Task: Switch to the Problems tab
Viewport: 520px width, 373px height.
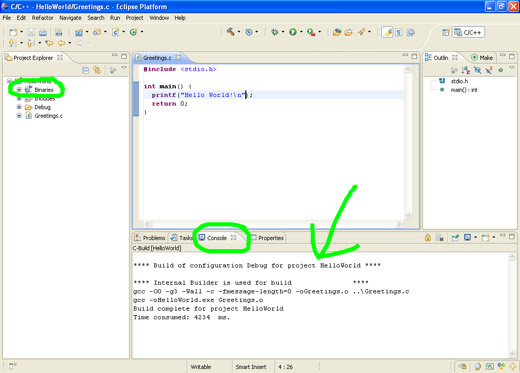Action: point(150,238)
